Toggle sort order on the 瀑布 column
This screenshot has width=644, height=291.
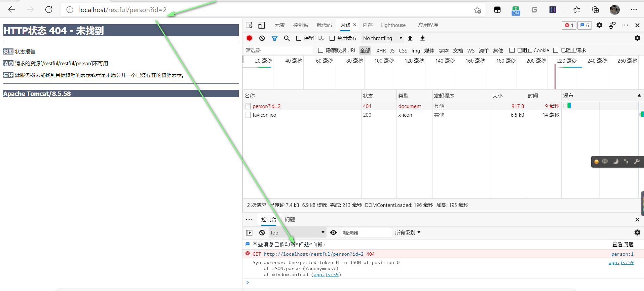click(603, 96)
